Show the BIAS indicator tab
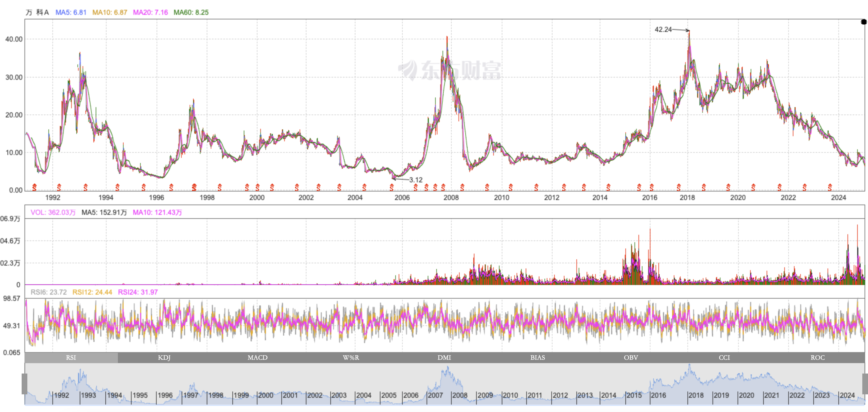This screenshot has height=412, width=868. point(537,357)
